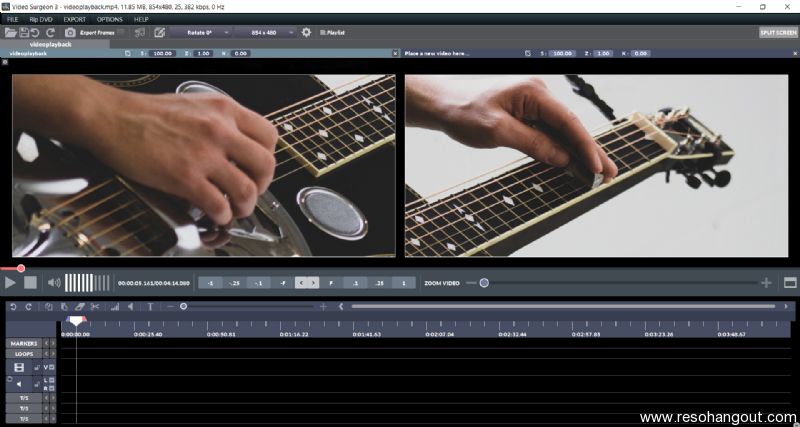800x427 pixels.
Task: Toggle SPLIT SCREEN mode
Action: click(x=778, y=32)
